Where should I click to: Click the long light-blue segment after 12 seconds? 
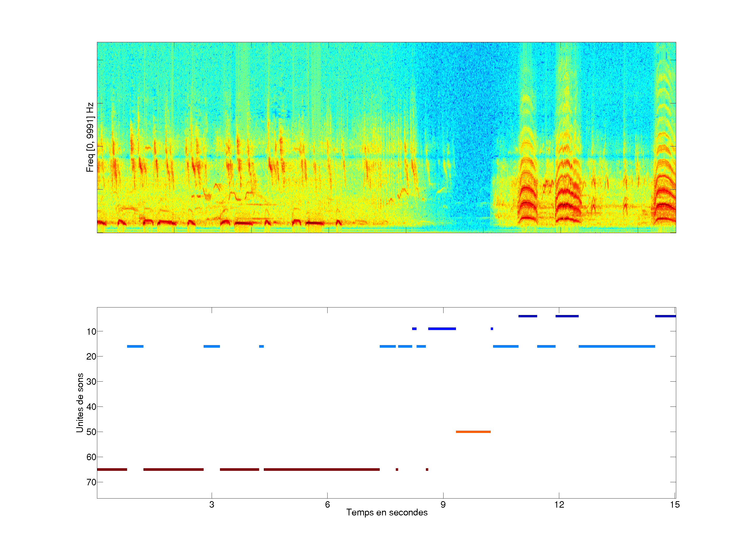tap(617, 346)
